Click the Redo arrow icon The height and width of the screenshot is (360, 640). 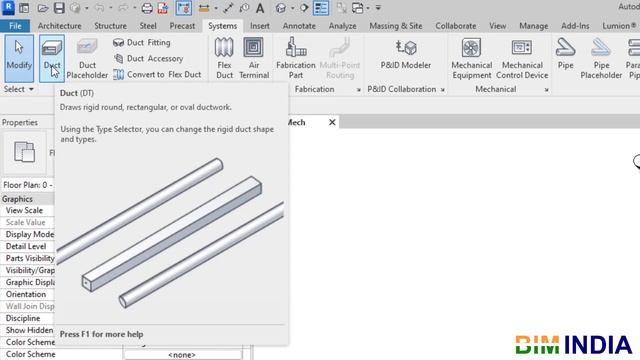123,8
